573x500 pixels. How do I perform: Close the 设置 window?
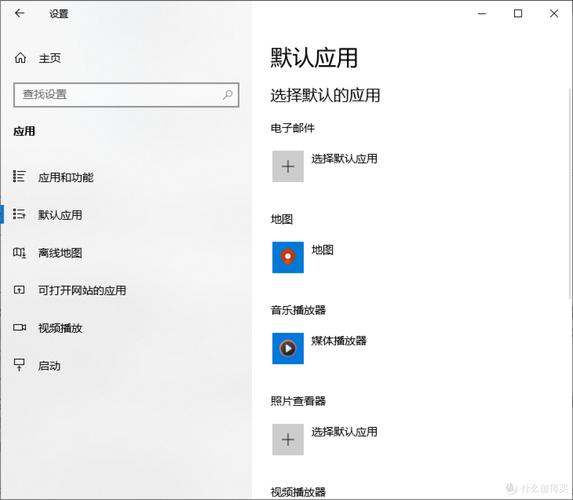pos(554,14)
